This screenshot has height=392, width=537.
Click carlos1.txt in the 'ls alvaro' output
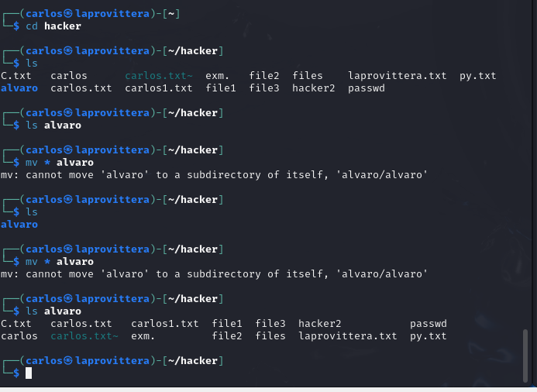[165, 324]
